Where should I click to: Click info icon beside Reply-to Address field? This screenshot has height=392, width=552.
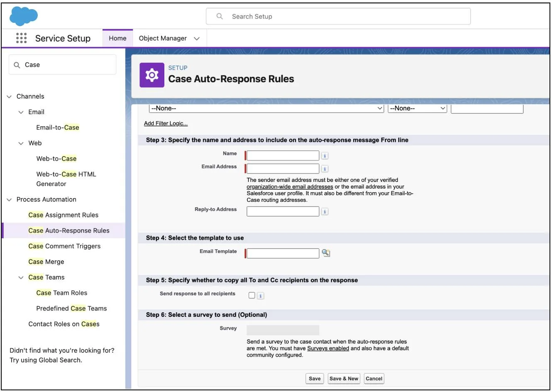(325, 212)
